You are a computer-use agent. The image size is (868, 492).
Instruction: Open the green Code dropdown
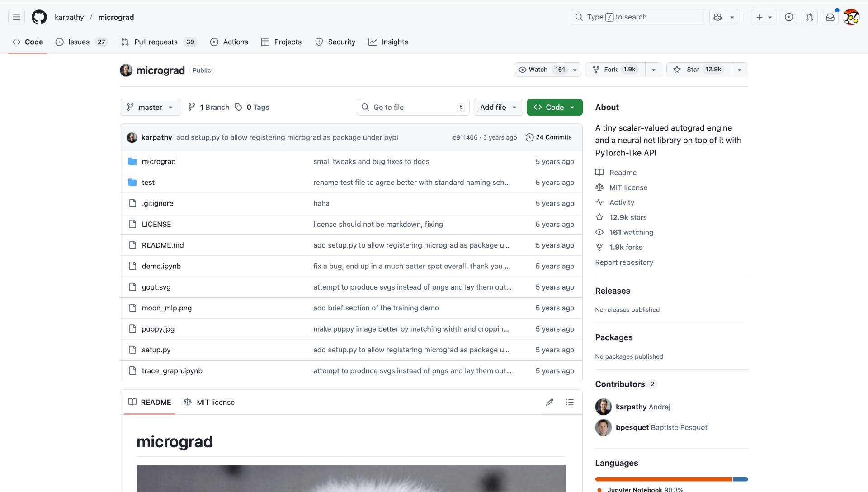tap(554, 108)
